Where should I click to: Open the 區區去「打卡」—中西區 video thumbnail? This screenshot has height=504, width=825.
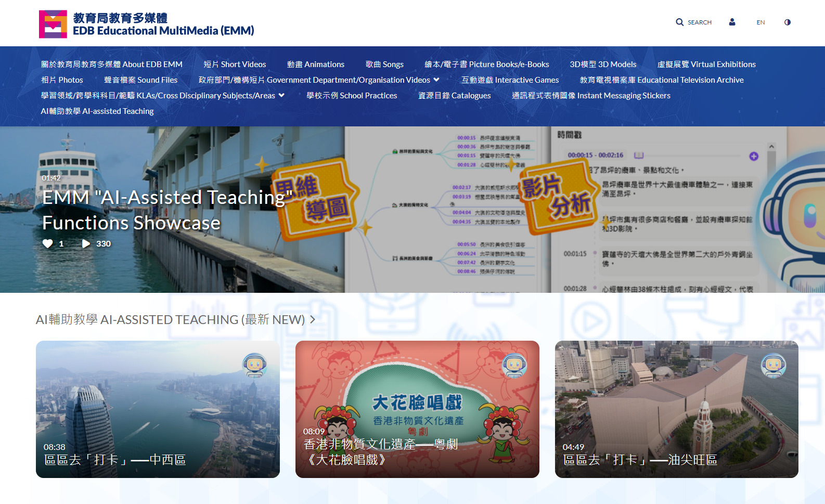pyautogui.click(x=158, y=409)
